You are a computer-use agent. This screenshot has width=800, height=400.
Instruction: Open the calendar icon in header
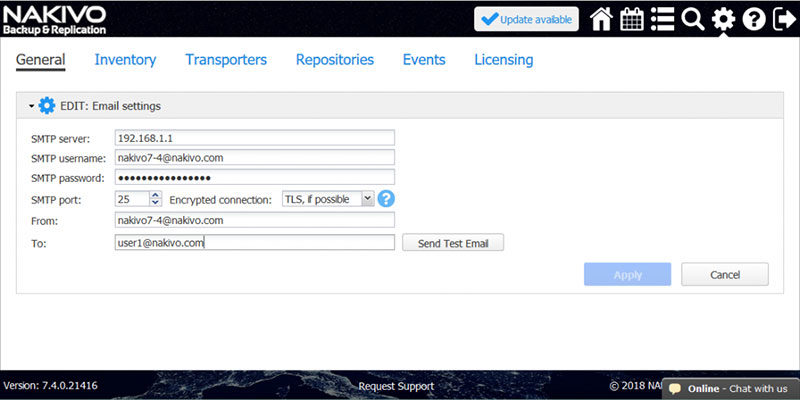pos(632,19)
